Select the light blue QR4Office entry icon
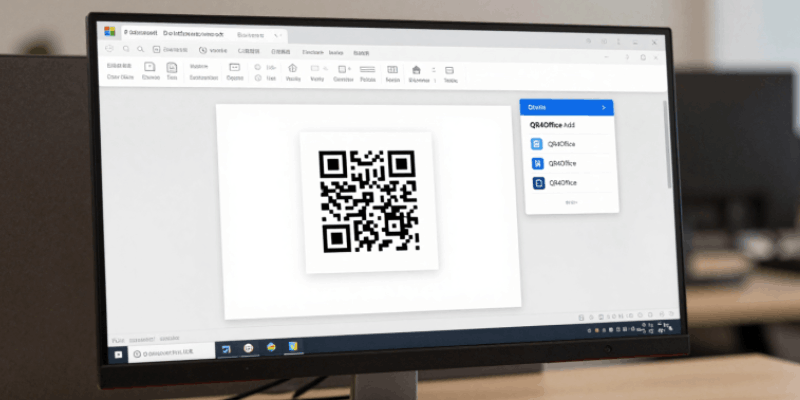The image size is (800, 400). (536, 144)
